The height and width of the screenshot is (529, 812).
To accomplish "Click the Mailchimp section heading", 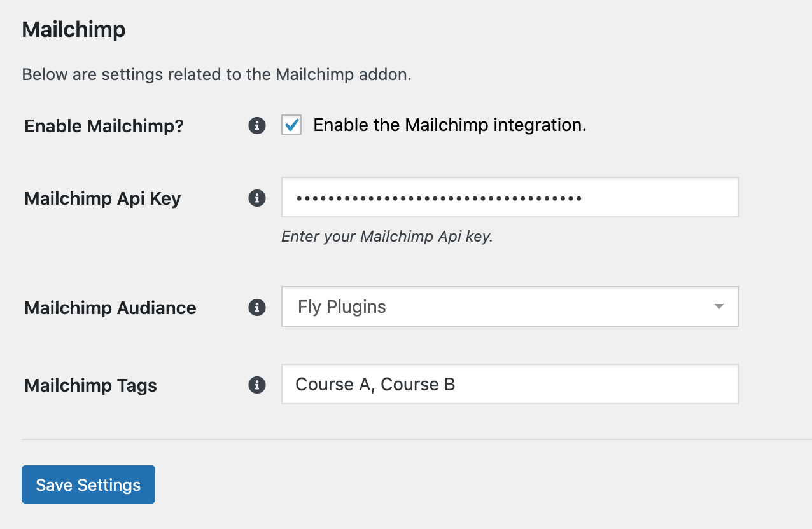I will click(73, 30).
